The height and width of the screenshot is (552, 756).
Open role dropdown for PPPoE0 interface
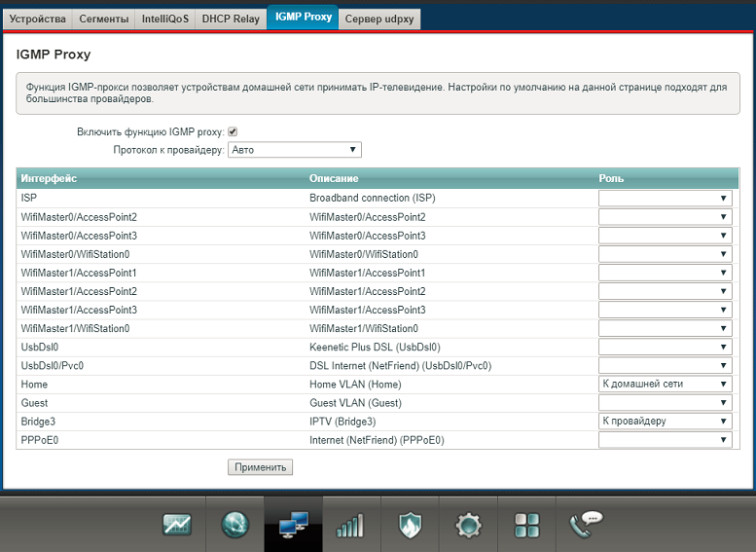(x=665, y=440)
